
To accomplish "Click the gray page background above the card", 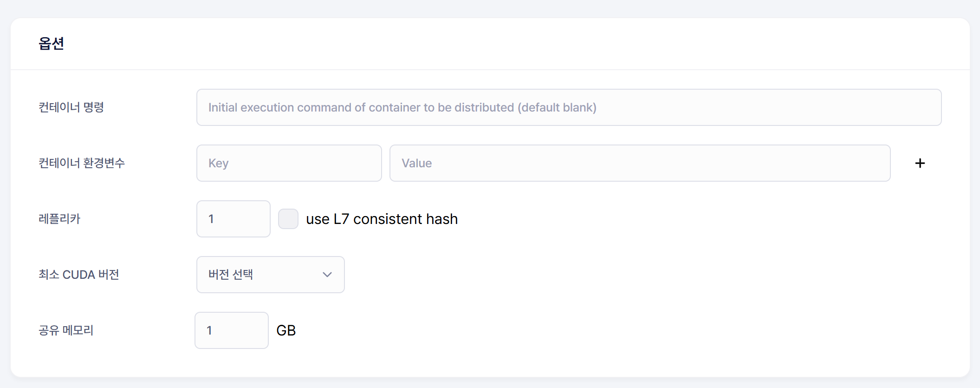I will tap(490, 8).
